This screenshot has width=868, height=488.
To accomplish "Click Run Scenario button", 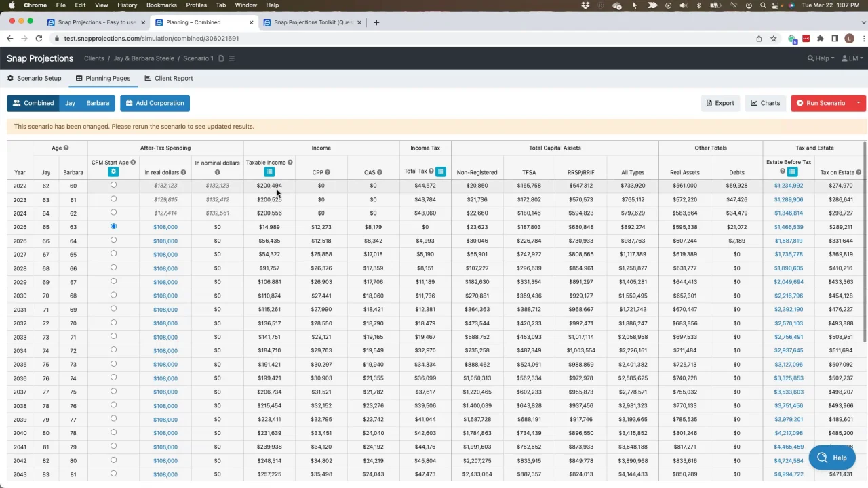I will (x=821, y=103).
